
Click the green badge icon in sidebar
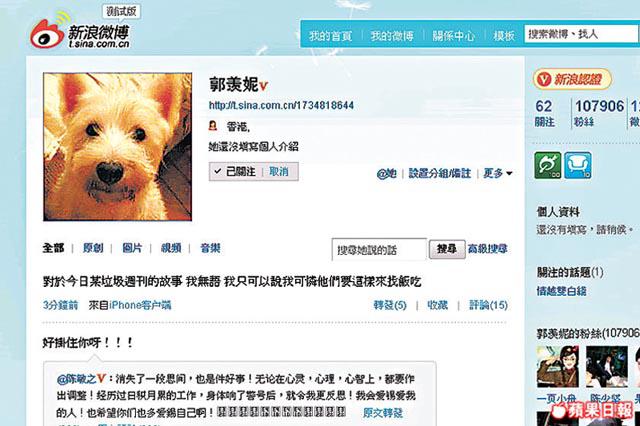547,166
